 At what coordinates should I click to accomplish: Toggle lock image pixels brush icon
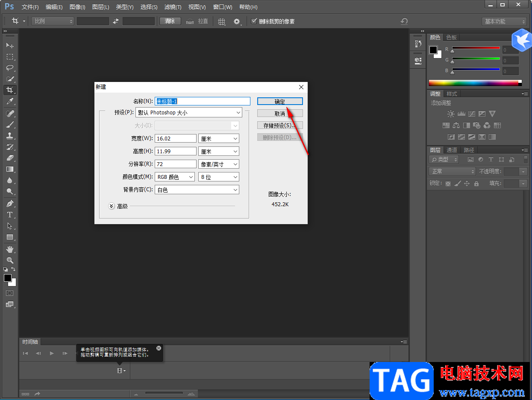pyautogui.click(x=457, y=184)
